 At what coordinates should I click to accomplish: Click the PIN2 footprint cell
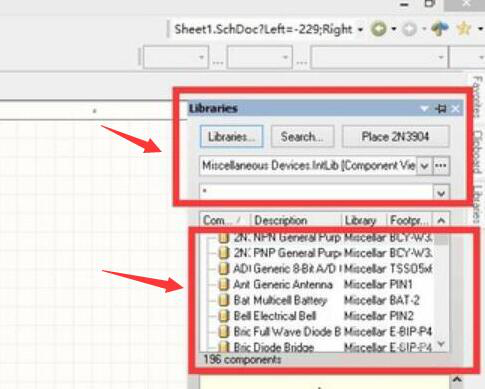(x=402, y=316)
